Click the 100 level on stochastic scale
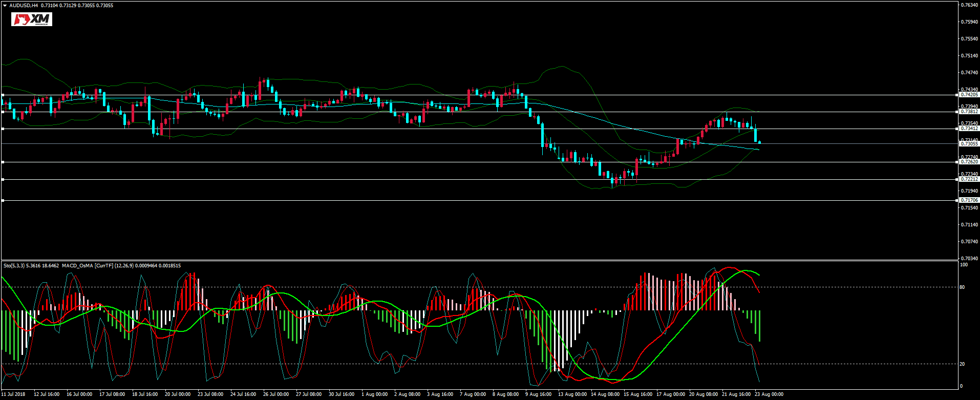This screenshot has width=980, height=400. [964, 265]
